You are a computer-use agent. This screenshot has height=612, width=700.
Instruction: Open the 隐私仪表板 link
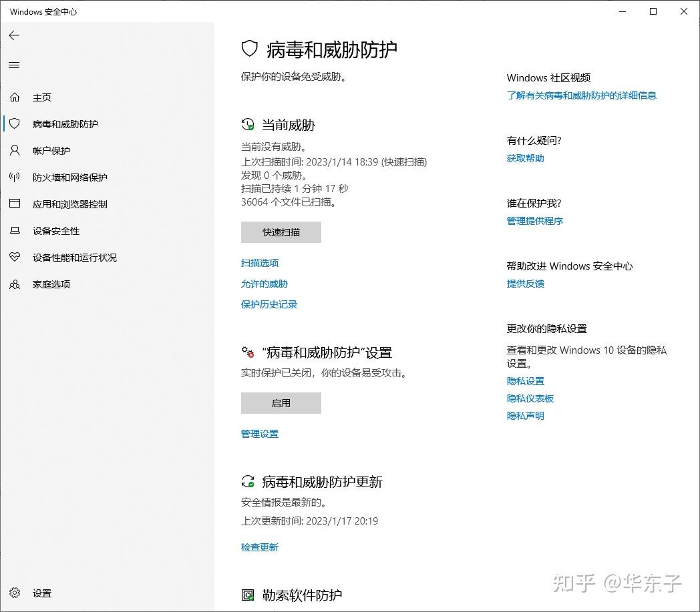pyautogui.click(x=530, y=398)
